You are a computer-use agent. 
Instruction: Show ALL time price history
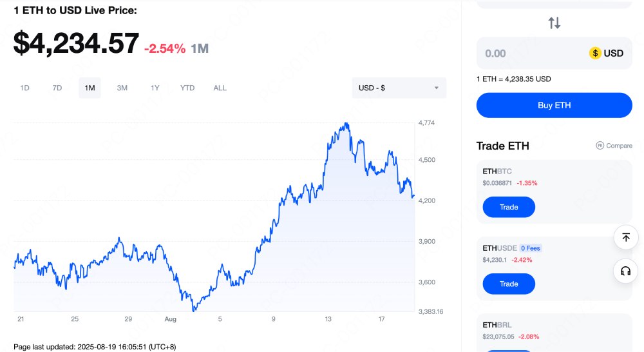pos(220,88)
